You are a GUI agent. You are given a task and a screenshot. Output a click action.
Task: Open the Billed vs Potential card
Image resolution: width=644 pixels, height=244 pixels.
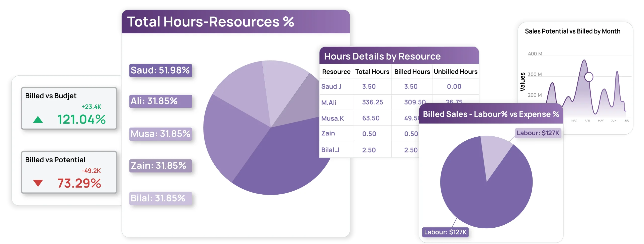(x=69, y=172)
